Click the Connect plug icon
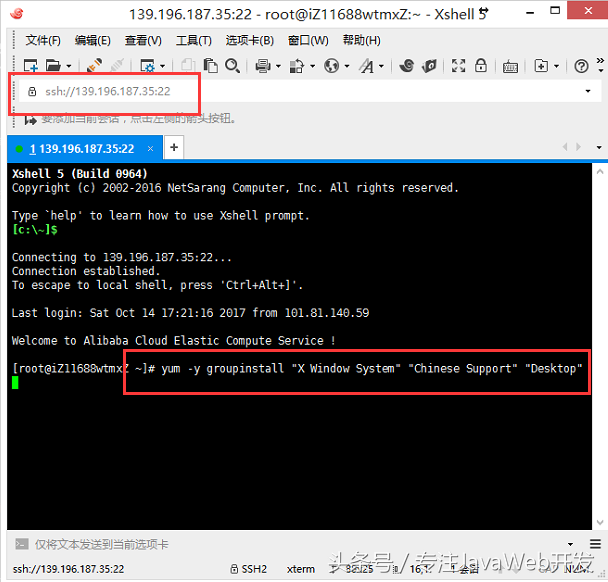Screen dimensions: 608x582 (94, 66)
